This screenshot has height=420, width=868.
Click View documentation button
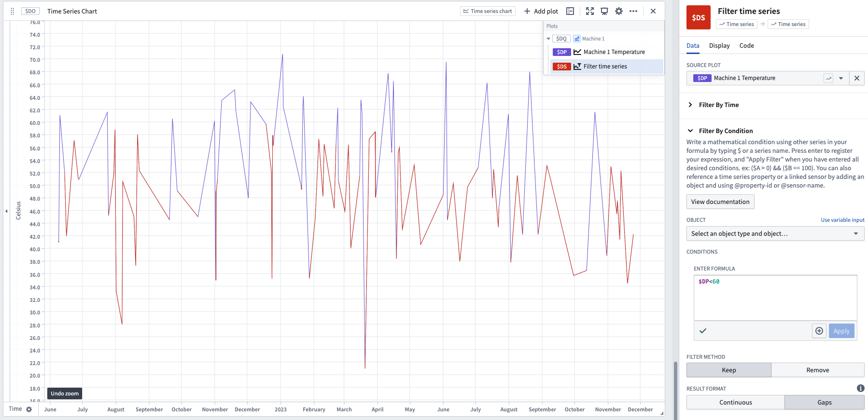[x=720, y=202]
